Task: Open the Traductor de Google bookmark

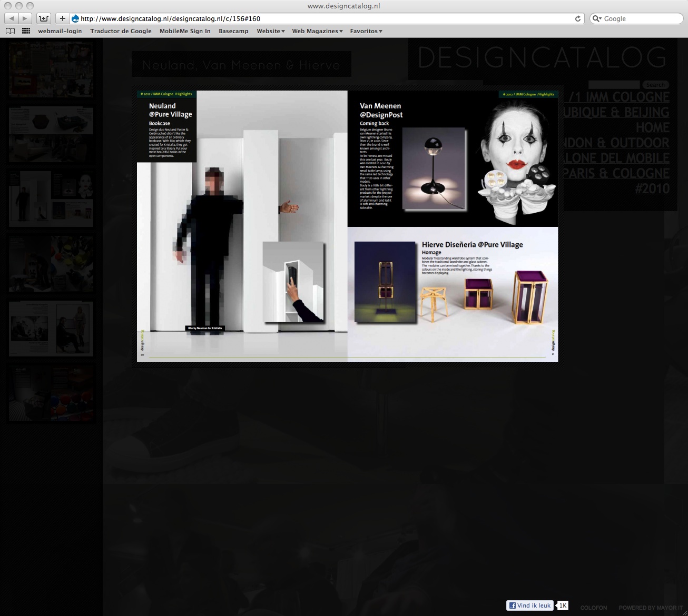Action: 121,31
